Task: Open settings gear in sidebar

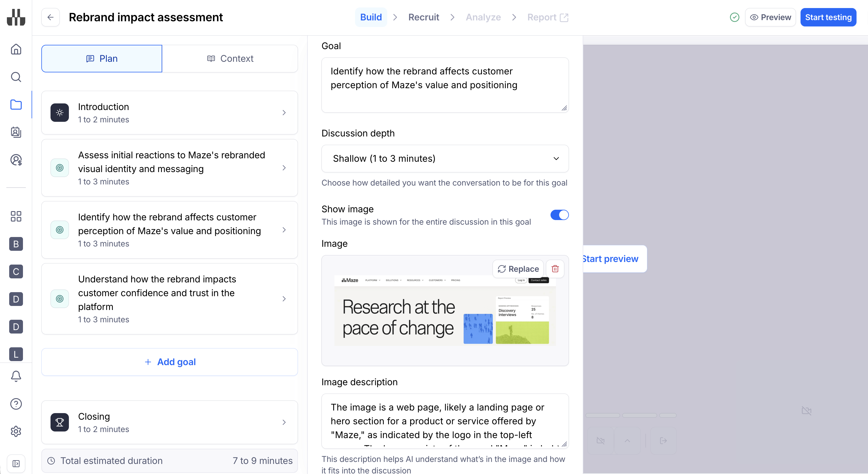Action: [x=16, y=431]
